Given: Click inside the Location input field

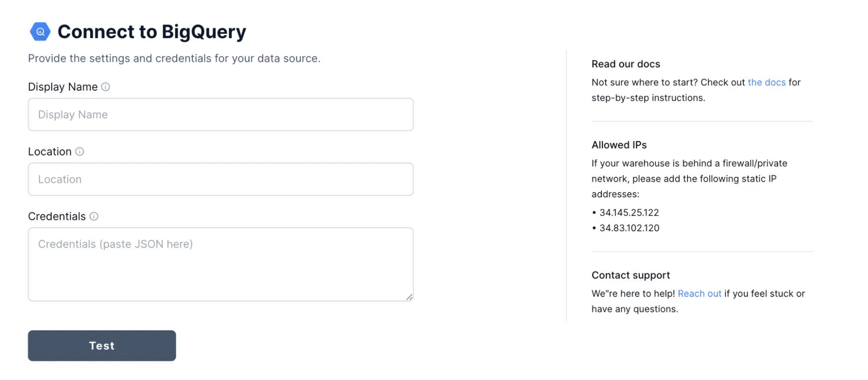Looking at the screenshot, I should click(x=220, y=179).
